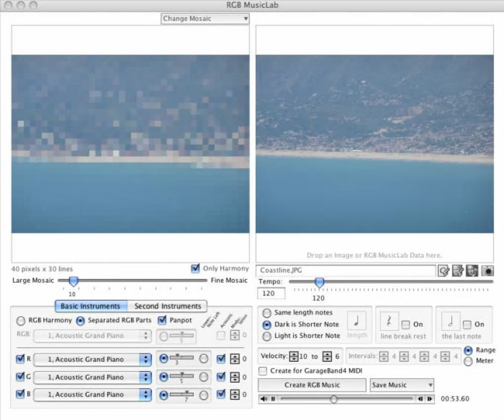Viewport: 504px width, 420px height.
Task: Click the Tempo slider thumb
Action: pos(319,283)
